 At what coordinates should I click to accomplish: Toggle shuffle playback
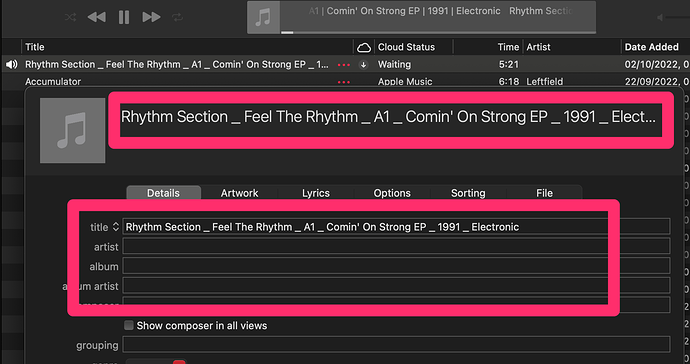tap(70, 18)
